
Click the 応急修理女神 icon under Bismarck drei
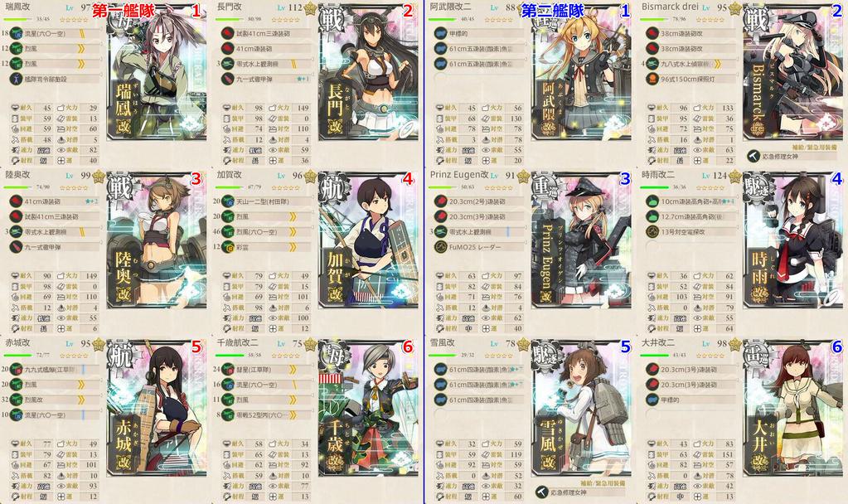tap(753, 157)
